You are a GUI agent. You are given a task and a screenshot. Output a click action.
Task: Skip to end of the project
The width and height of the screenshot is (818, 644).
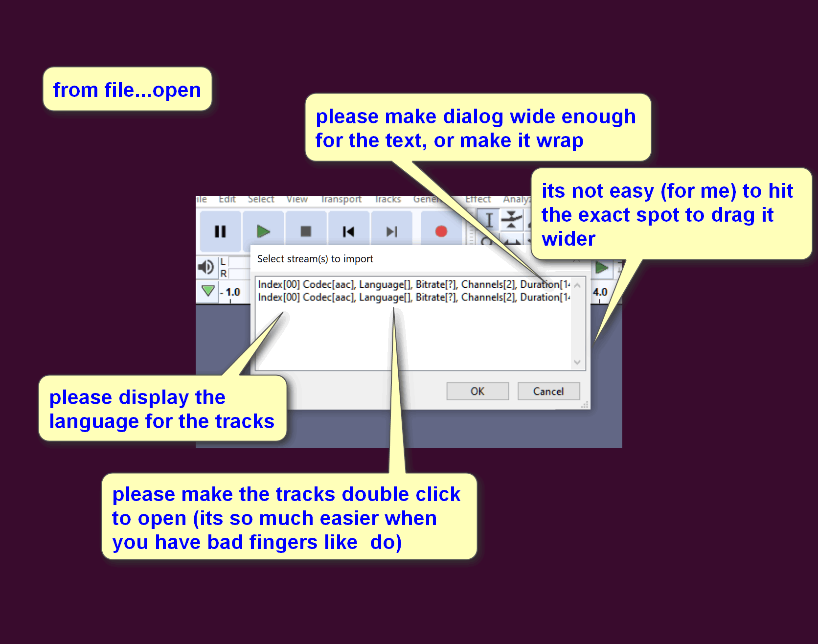(391, 231)
